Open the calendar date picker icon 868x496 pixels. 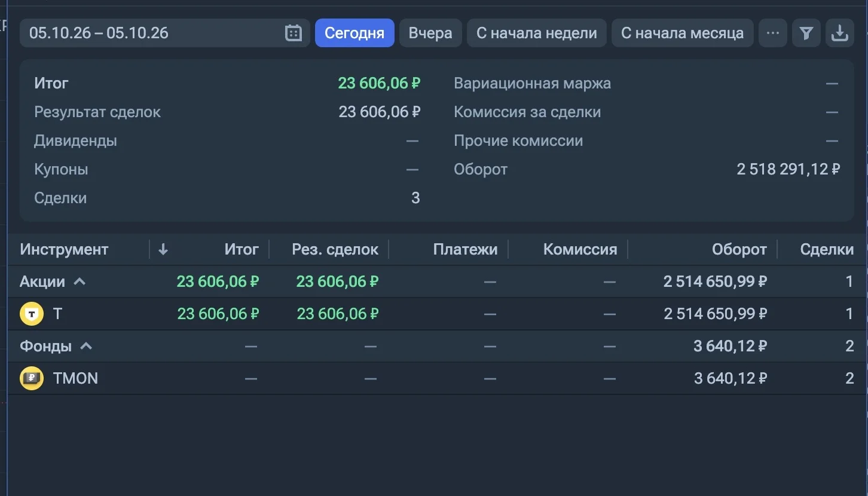[293, 33]
